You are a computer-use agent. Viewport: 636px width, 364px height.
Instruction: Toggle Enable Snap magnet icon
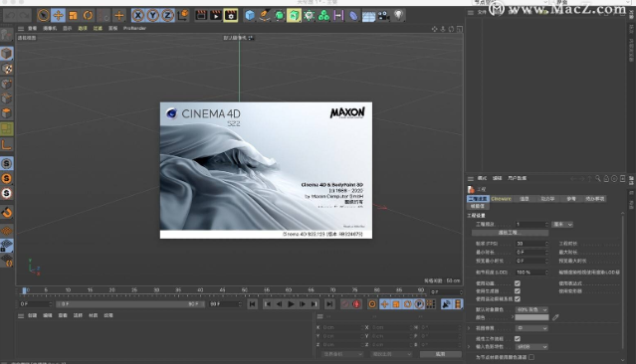tap(7, 212)
